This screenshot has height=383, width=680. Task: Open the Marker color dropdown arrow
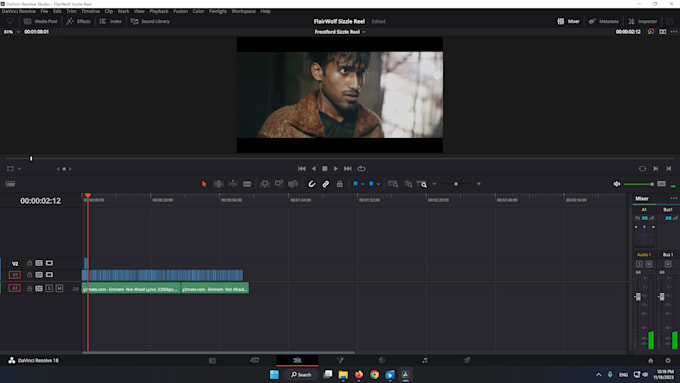click(379, 184)
